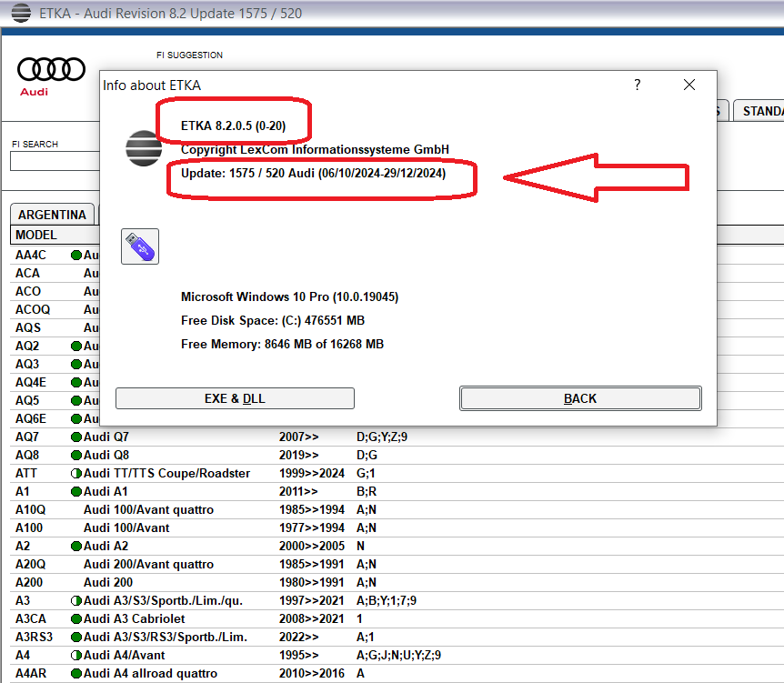Click the green dot in the AQ6E row
This screenshot has height=683, width=784.
pyautogui.click(x=76, y=418)
